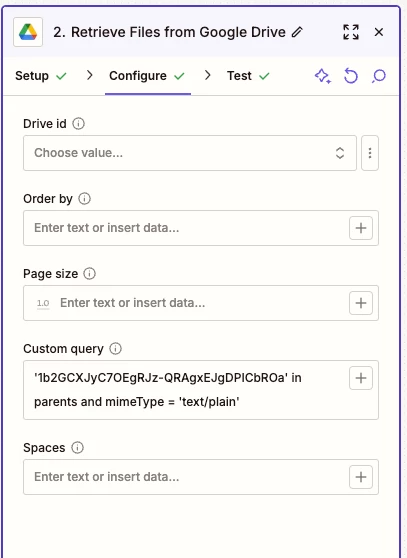The image size is (407, 558).
Task: Open the Drive id Choose value dropdown
Action: click(x=190, y=153)
